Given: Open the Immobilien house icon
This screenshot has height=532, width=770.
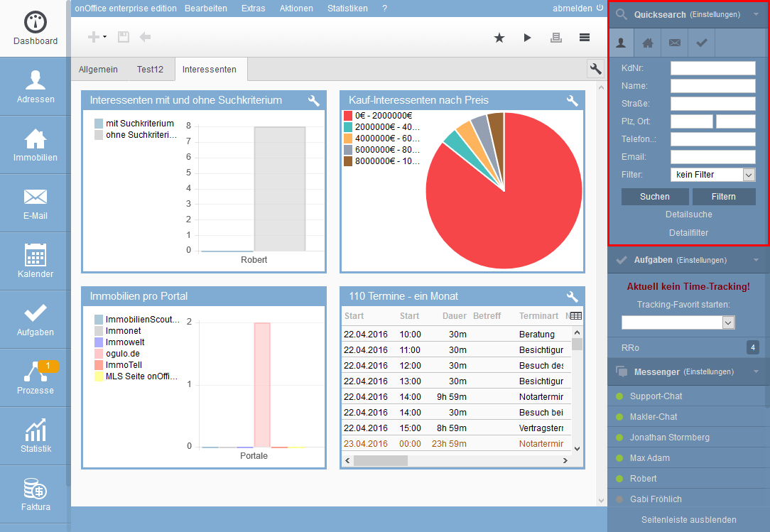Looking at the screenshot, I should (x=36, y=145).
